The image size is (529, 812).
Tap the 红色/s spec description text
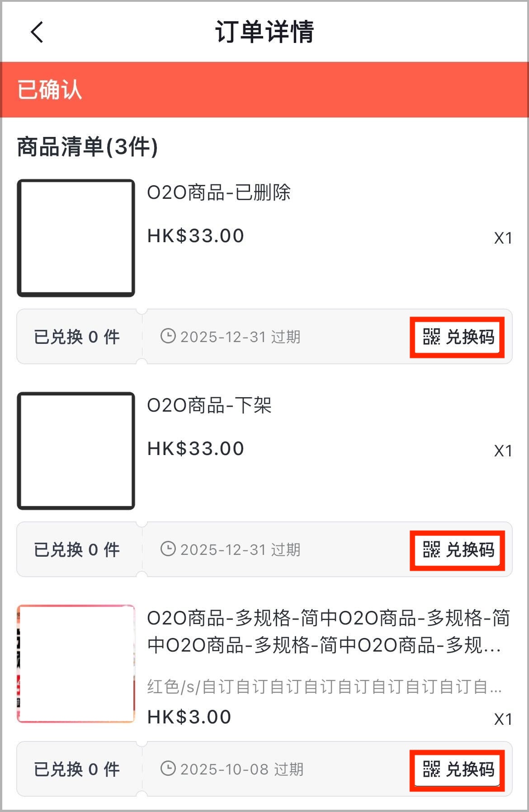(324, 687)
